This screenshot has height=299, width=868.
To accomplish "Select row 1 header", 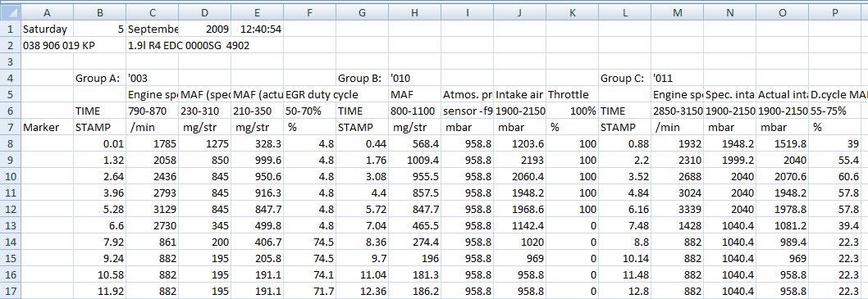I will click(x=11, y=29).
